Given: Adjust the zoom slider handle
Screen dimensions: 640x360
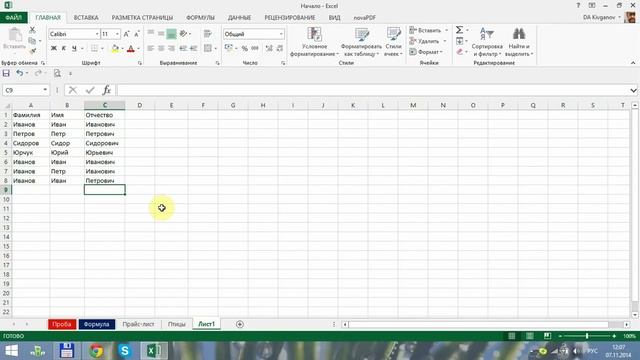Looking at the screenshot, I should (587, 336).
